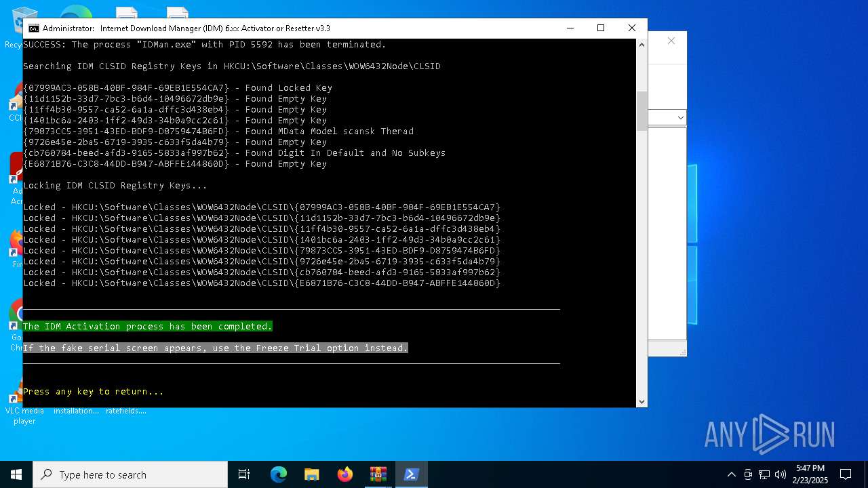
Task: Click the console scrollbar up arrow
Action: click(642, 45)
